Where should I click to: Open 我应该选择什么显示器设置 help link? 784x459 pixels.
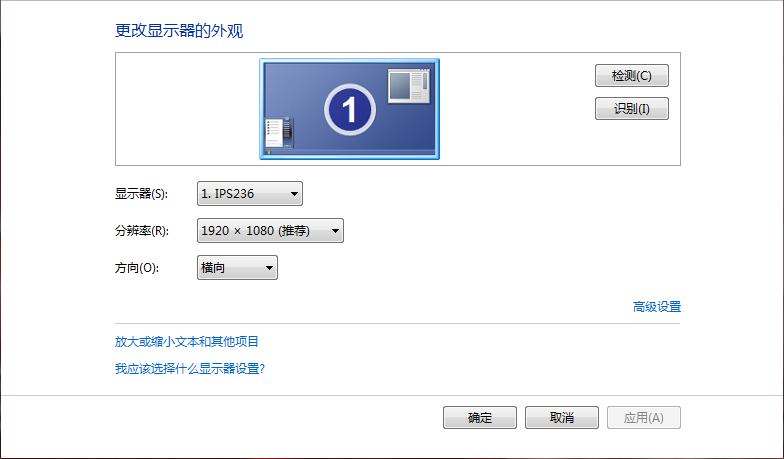(190, 368)
